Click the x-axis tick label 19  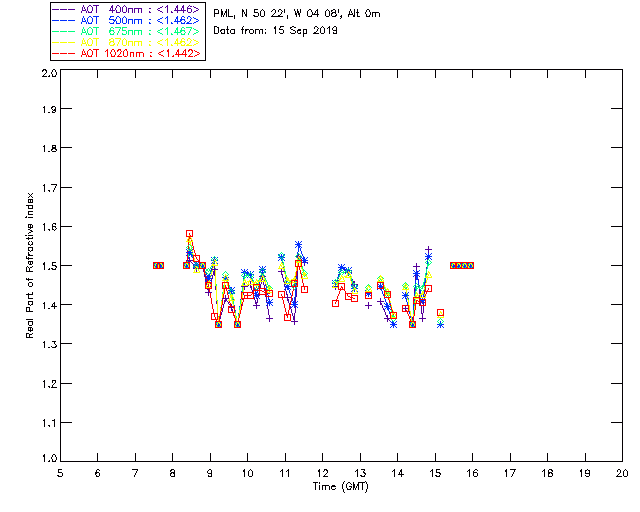(x=585, y=473)
